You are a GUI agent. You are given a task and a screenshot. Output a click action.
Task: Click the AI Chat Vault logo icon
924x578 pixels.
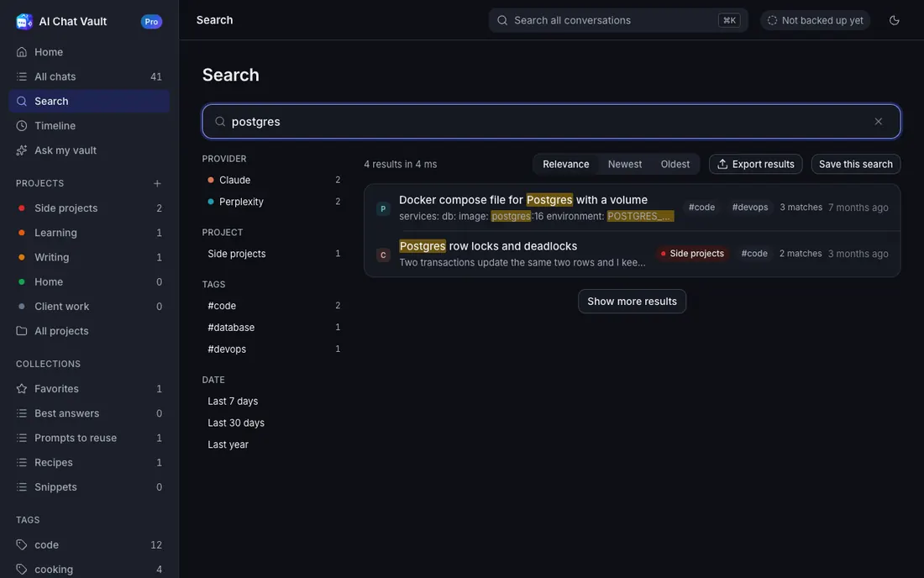pos(24,21)
